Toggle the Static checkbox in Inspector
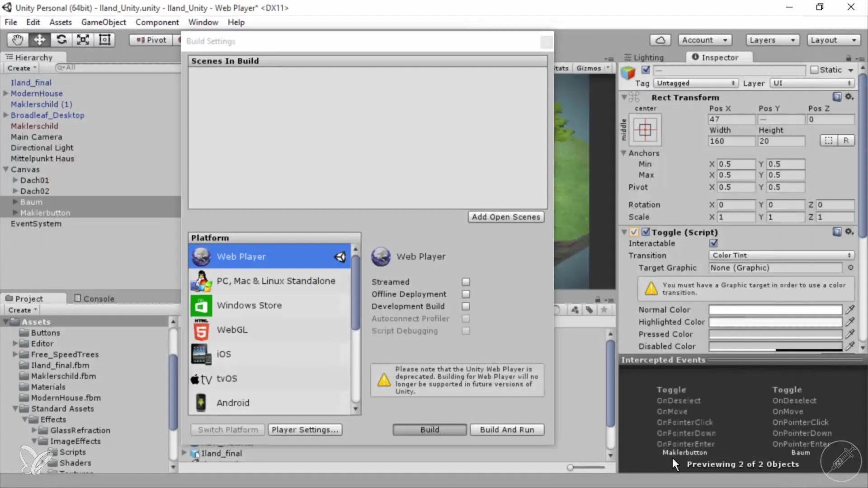 (814, 70)
